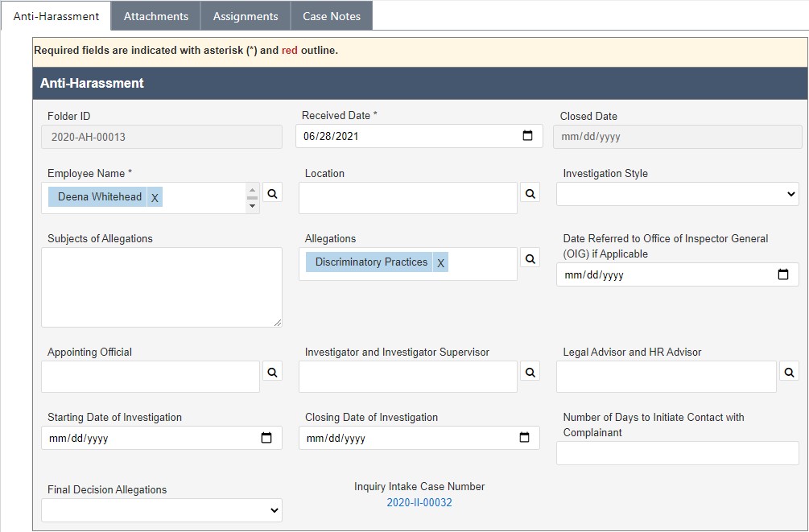Click the Closed Date field

(678, 137)
